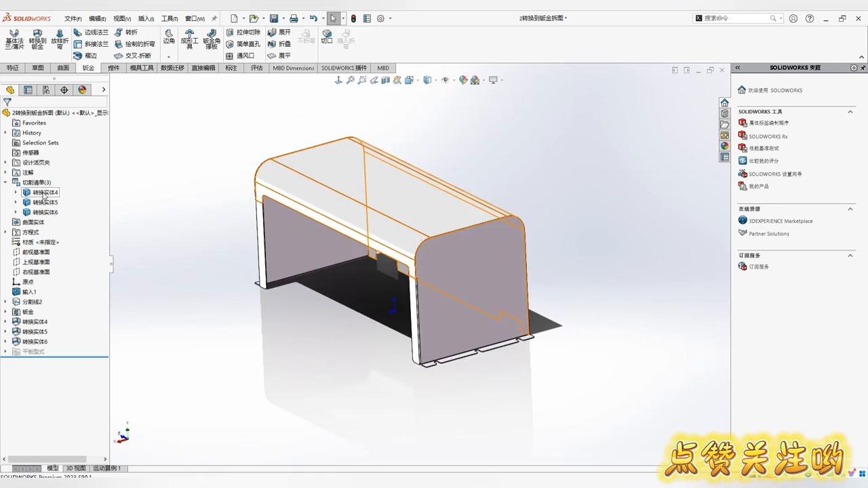Click the Save icon in quick access toolbar
The height and width of the screenshot is (488, 868).
(274, 18)
